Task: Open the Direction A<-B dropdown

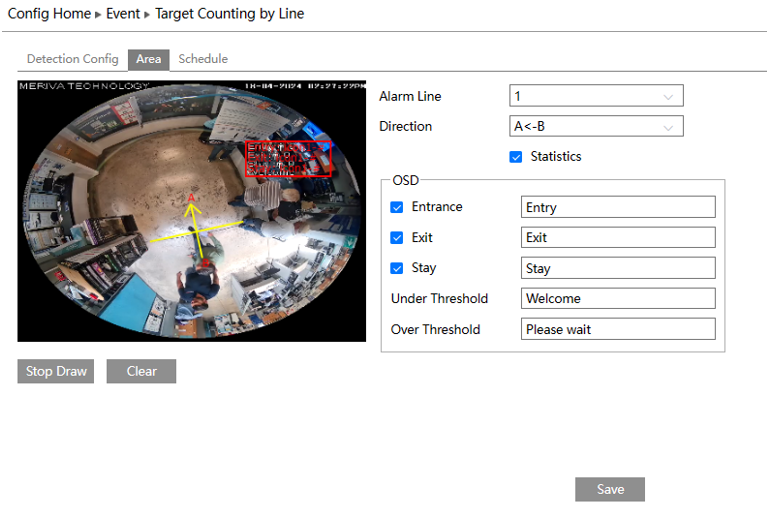Action: [596, 126]
